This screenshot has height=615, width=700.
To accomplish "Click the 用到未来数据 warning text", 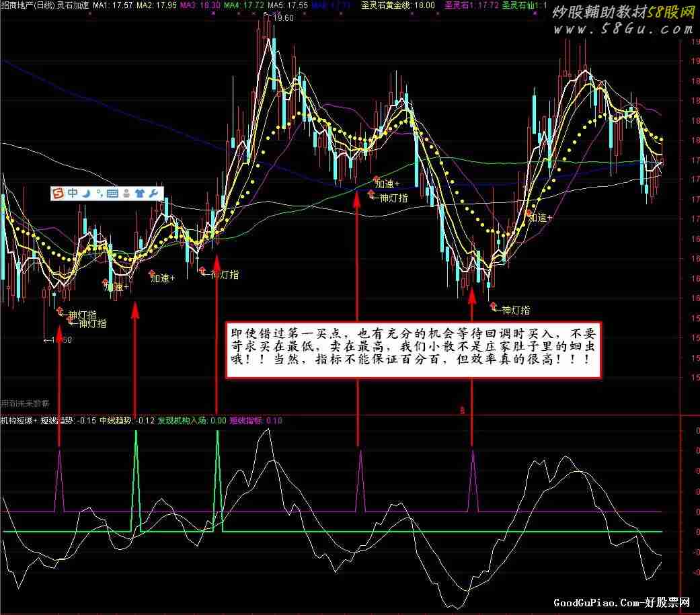I will [26, 403].
